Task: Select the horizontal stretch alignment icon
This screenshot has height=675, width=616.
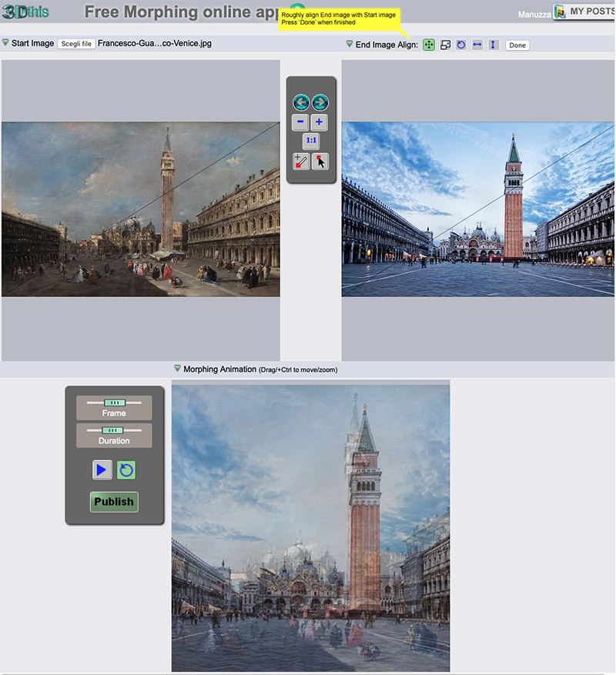Action: 477,45
